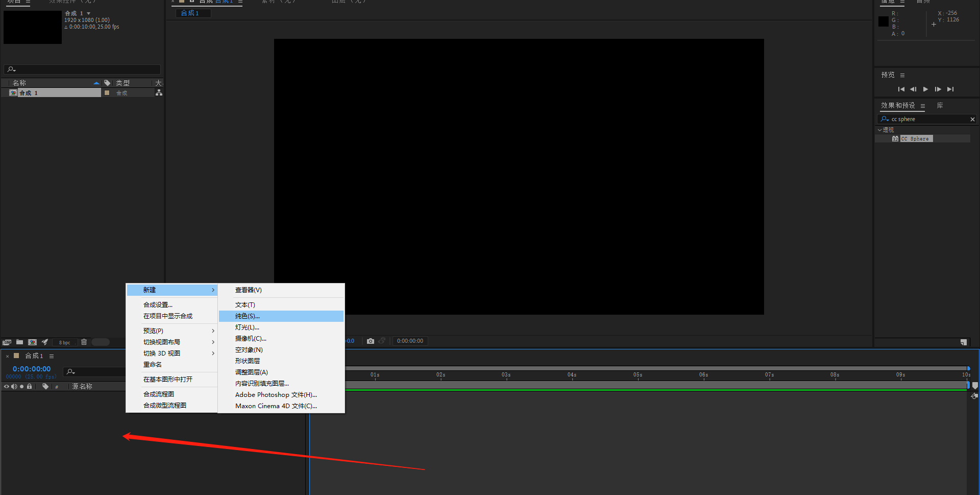980x495 pixels.
Task: Choose 灯光(L)... from the submenu
Action: coord(281,327)
